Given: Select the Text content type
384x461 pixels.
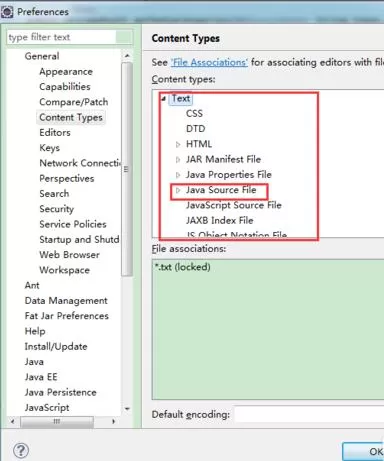Looking at the screenshot, I should click(181, 99).
